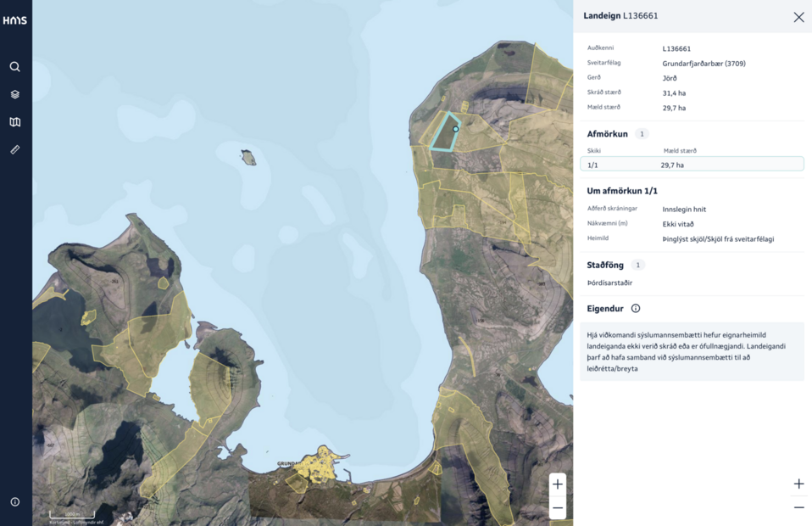This screenshot has width=812, height=526.
Task: Close the Landeign L136661 panel
Action: (798, 17)
